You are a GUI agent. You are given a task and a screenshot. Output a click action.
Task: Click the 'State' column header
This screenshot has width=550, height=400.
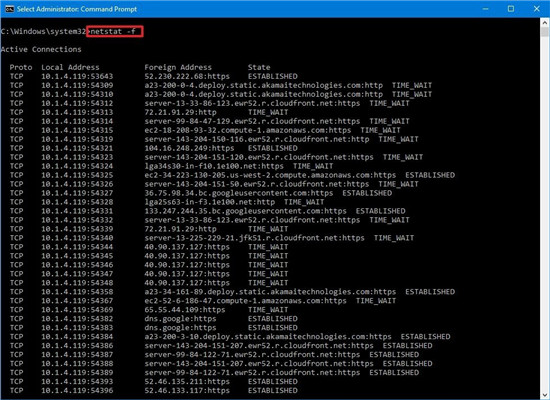(259, 67)
